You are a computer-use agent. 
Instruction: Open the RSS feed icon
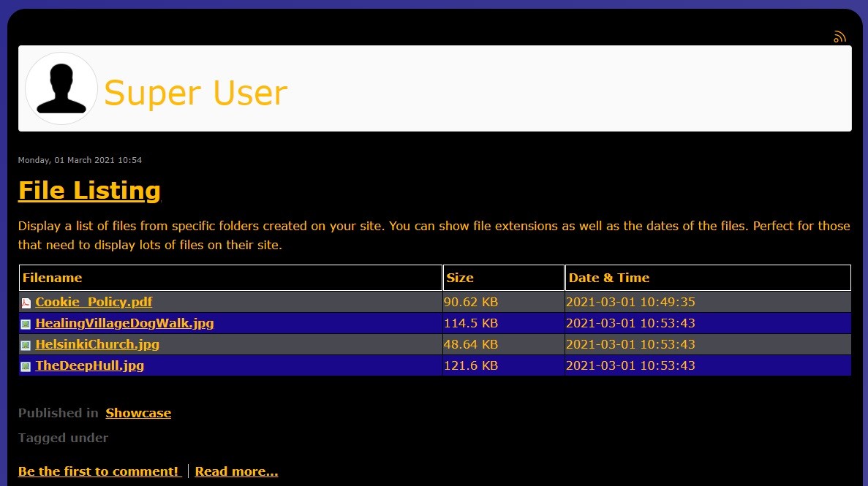point(839,37)
